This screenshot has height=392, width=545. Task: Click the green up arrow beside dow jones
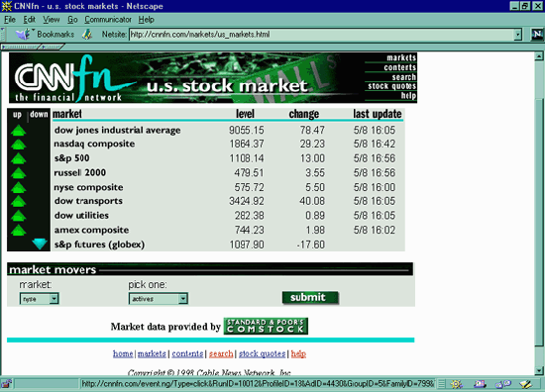(18, 131)
